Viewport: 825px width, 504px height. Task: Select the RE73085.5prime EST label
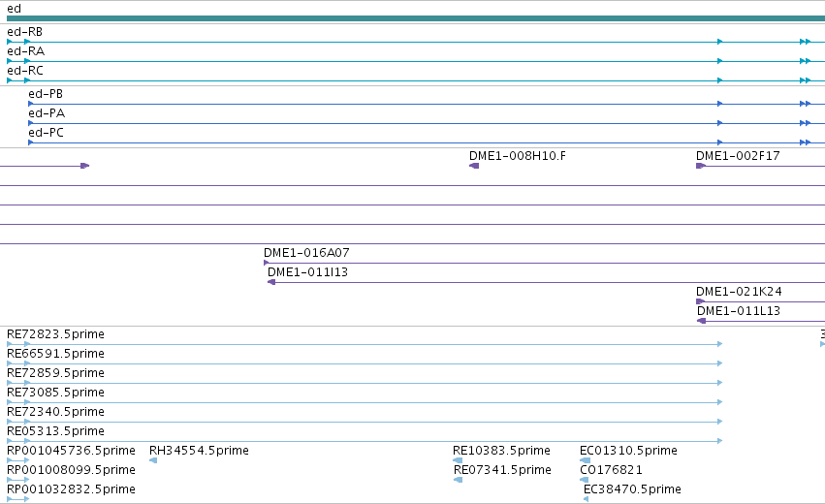coord(56,393)
